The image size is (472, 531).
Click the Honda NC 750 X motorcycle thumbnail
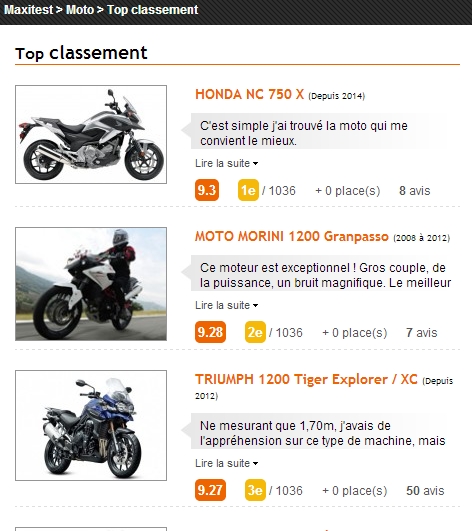[91, 134]
